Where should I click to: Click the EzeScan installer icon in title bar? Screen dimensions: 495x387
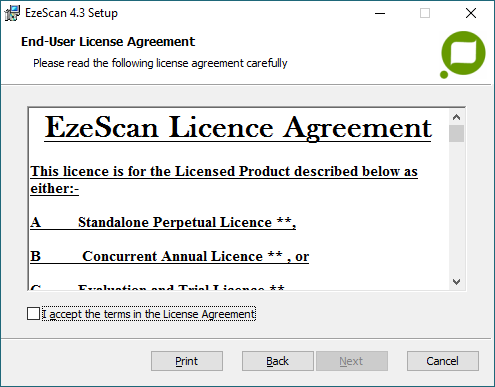pyautogui.click(x=12, y=13)
